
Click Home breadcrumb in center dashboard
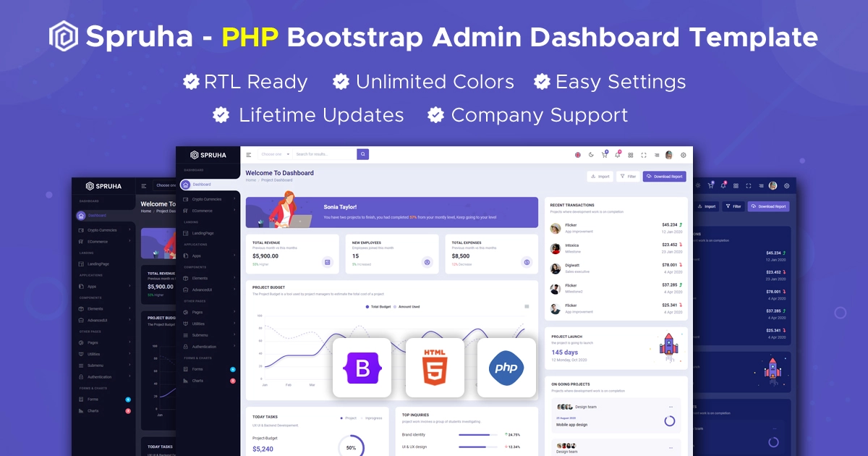250,180
